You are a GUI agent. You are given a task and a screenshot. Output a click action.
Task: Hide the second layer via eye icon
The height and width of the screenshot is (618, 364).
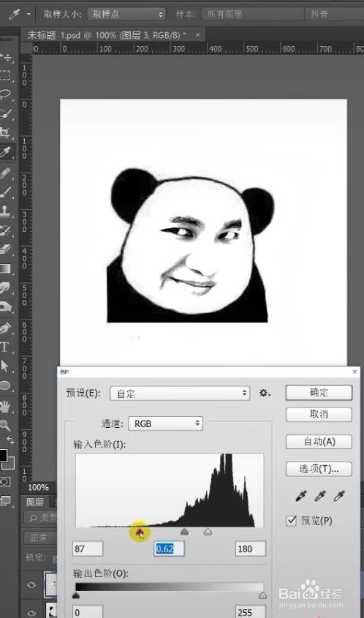click(32, 613)
